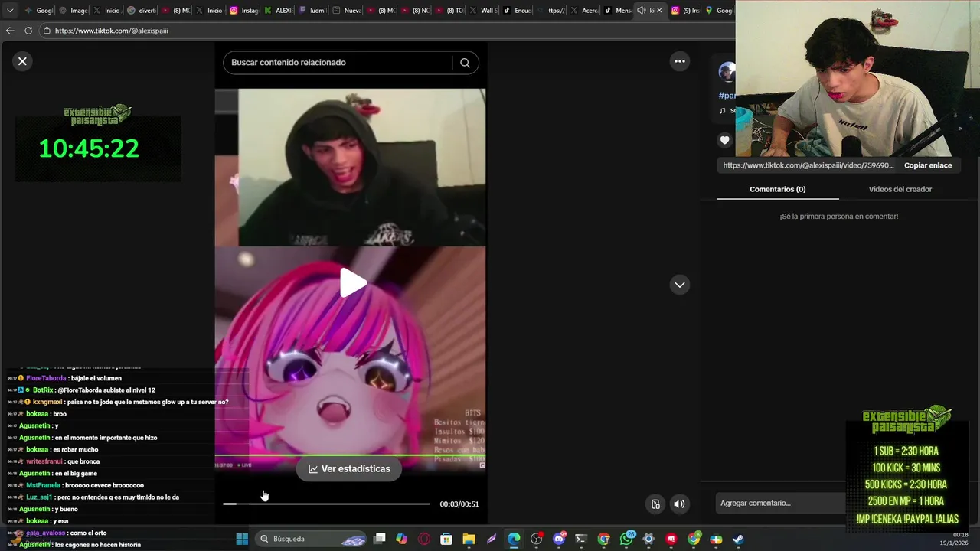The height and width of the screenshot is (551, 980).
Task: Go to the next video with down chevron
Action: 680,285
